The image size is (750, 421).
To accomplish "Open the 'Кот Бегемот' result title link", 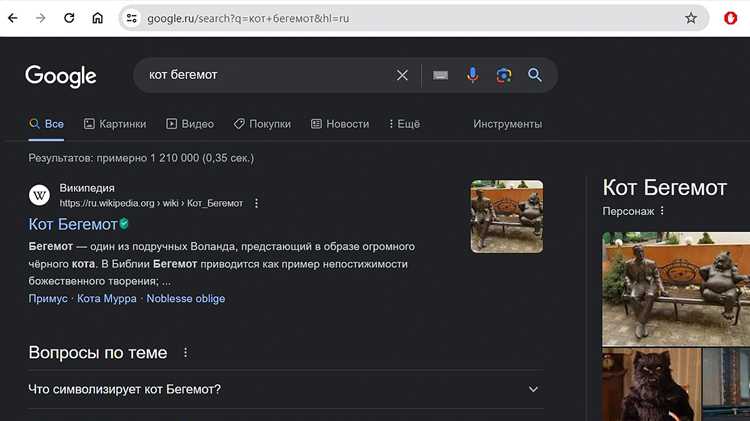I will (x=73, y=224).
